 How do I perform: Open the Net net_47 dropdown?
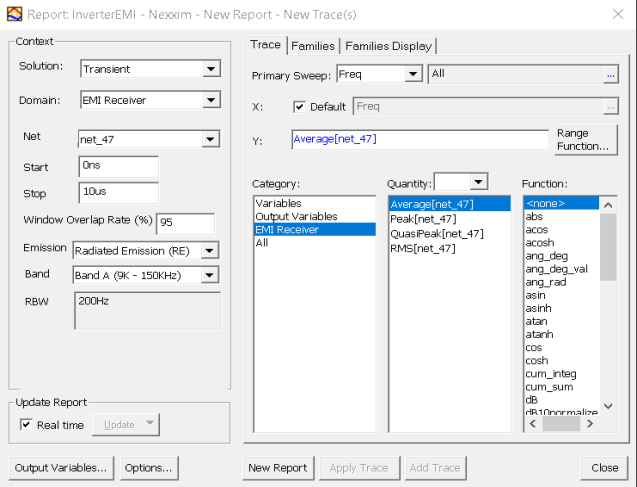pyautogui.click(x=210, y=139)
